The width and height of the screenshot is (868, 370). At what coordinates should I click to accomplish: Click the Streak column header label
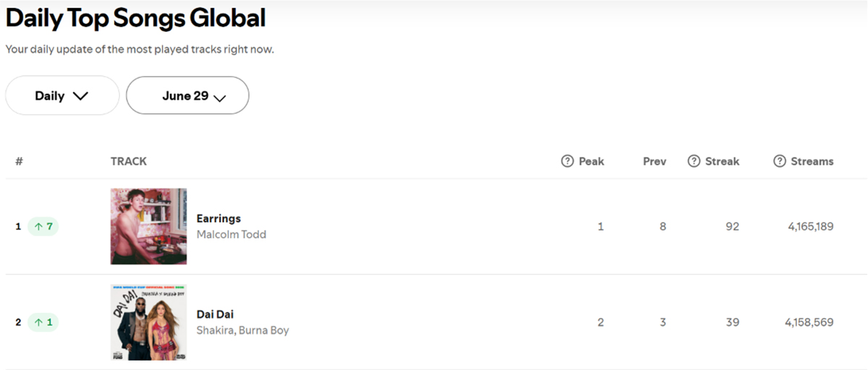click(723, 161)
